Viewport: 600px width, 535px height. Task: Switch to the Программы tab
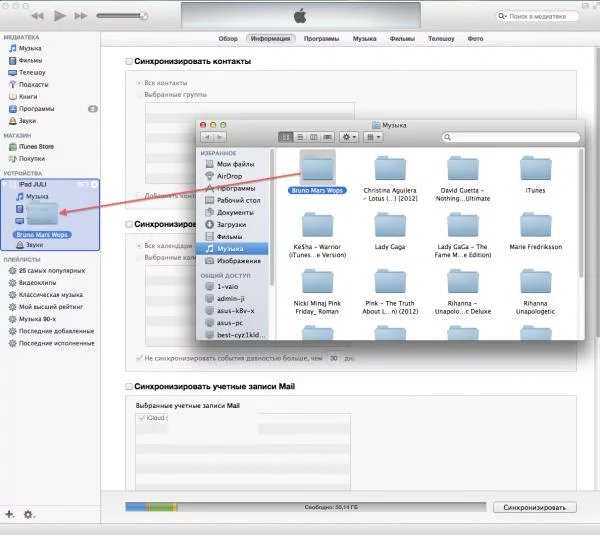point(321,39)
